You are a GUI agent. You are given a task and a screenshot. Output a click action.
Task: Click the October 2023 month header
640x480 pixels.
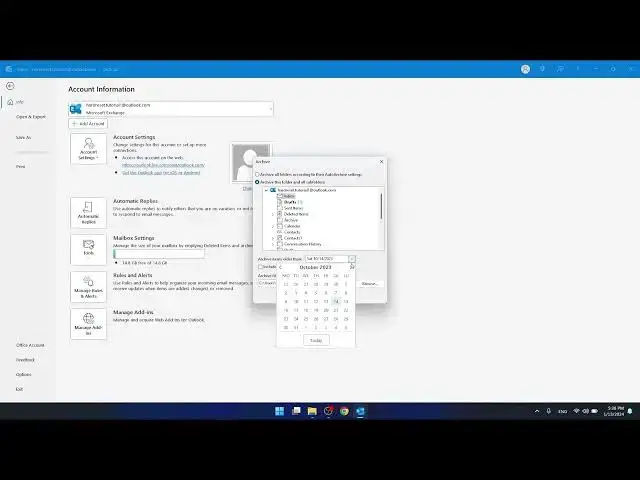[x=316, y=267]
